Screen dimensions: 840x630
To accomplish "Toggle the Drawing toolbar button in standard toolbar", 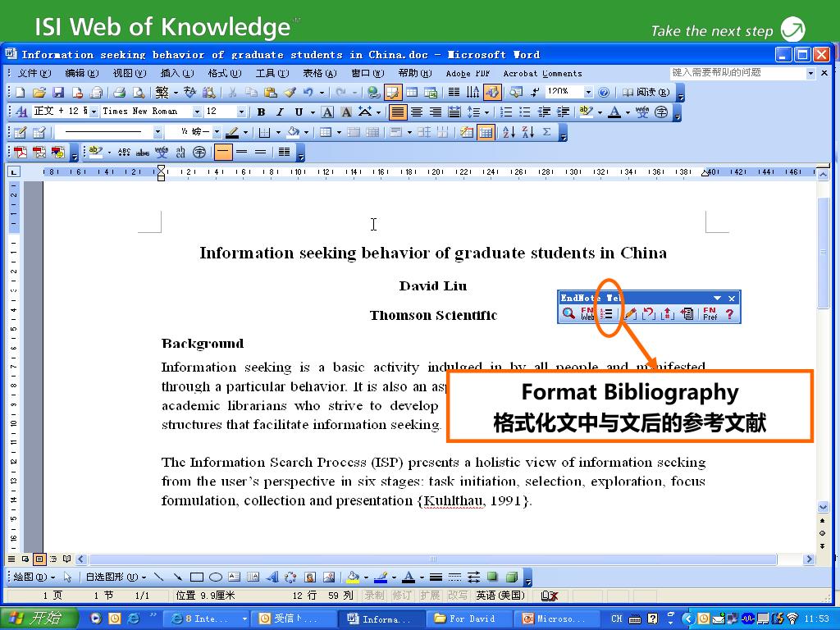I will (492, 92).
